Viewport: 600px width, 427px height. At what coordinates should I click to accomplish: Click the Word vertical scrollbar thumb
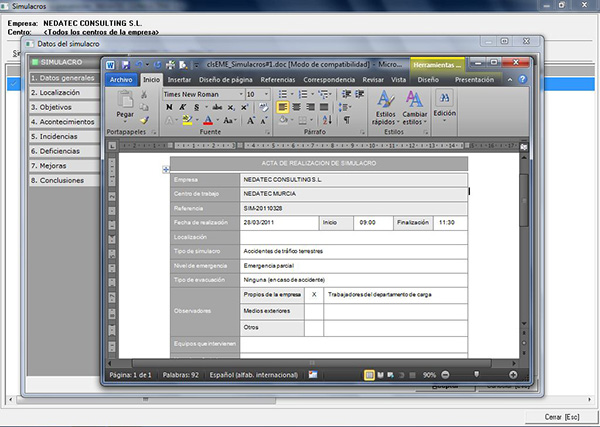[524, 200]
